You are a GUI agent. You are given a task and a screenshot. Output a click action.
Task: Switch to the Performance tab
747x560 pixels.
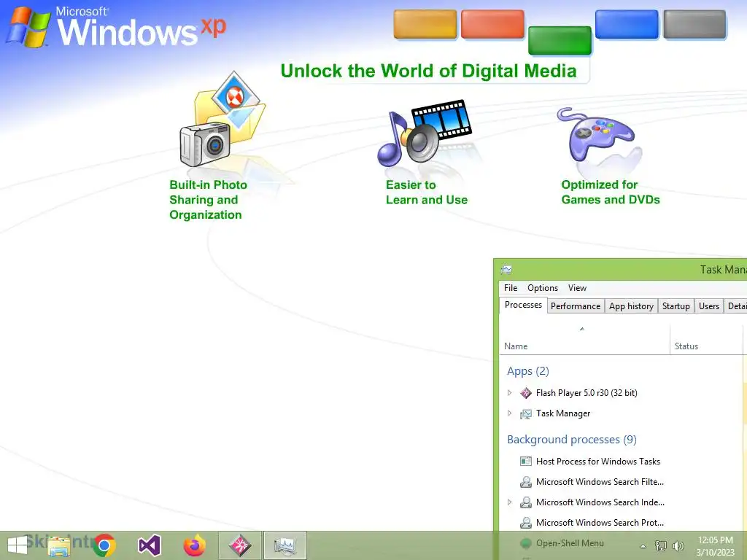point(576,306)
